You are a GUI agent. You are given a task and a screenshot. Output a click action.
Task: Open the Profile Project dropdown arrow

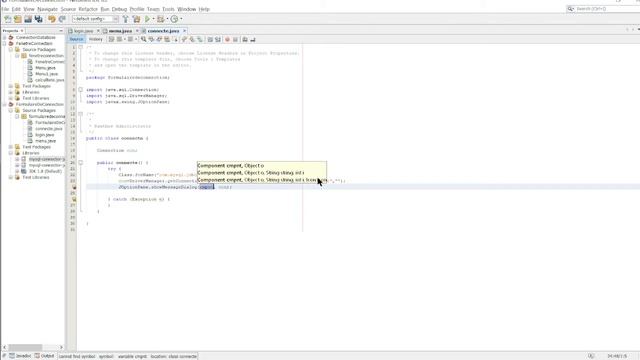181,19
